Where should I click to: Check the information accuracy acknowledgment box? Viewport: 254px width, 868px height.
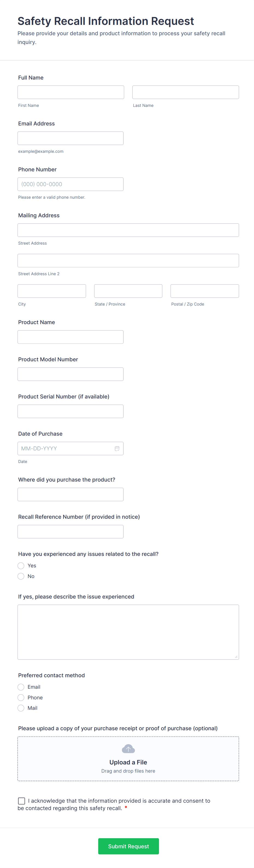[x=22, y=801]
